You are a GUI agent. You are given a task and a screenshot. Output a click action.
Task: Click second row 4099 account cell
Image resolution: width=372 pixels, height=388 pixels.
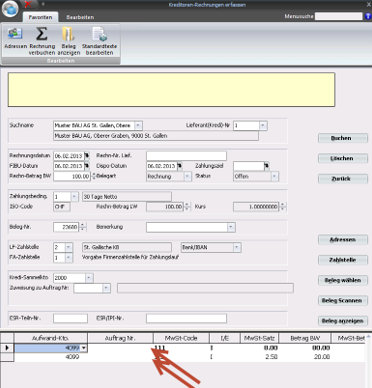click(51, 357)
